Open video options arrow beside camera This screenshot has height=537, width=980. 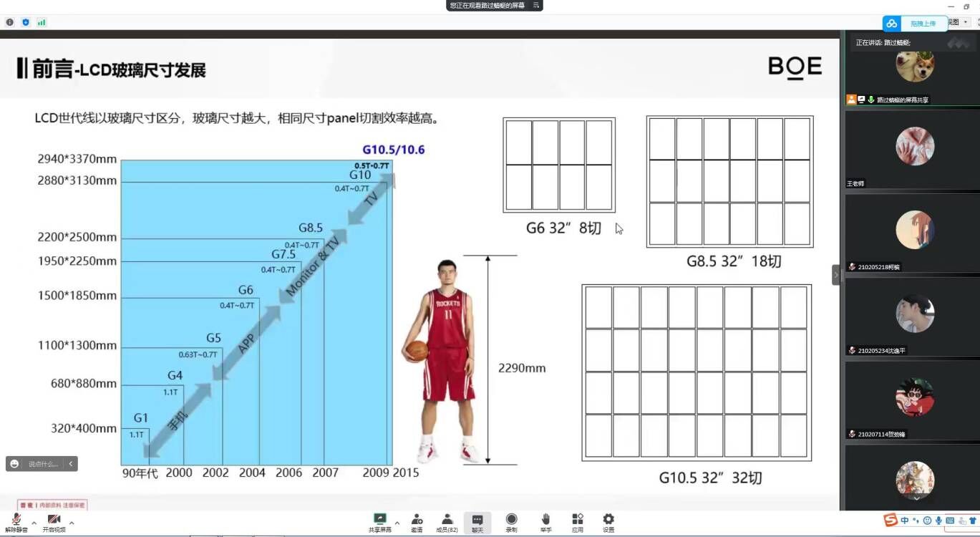click(x=72, y=523)
